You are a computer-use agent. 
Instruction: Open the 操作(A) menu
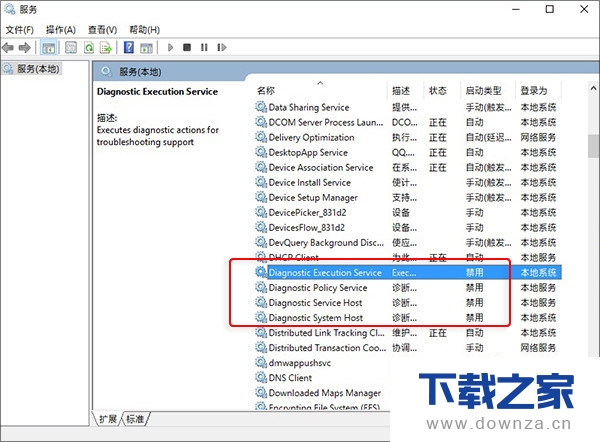click(x=61, y=30)
